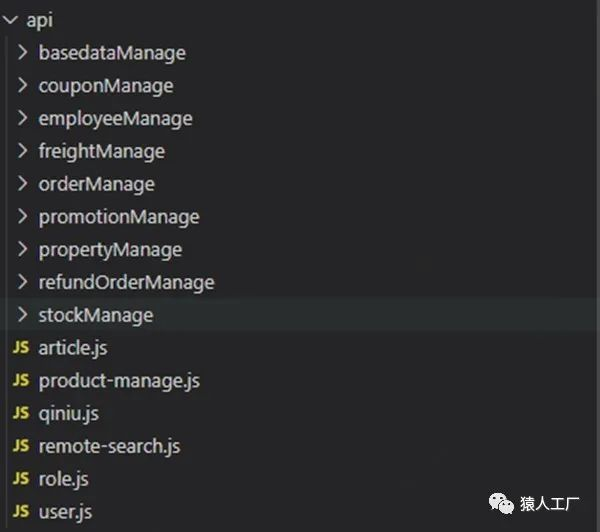Expand the basedataManage folder arrow
This screenshot has width=600, height=532.
pyautogui.click(x=23, y=52)
